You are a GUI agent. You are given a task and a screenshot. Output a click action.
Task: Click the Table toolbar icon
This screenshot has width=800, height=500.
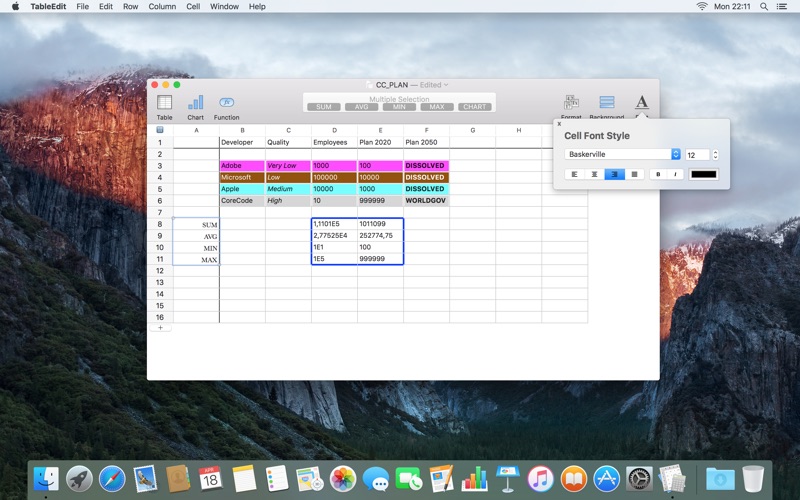(164, 103)
